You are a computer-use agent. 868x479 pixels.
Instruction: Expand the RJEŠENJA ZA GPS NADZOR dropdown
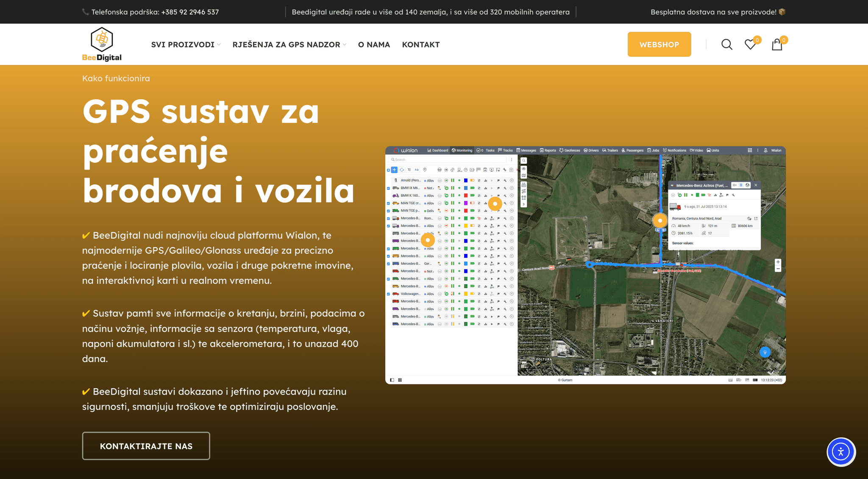(289, 45)
